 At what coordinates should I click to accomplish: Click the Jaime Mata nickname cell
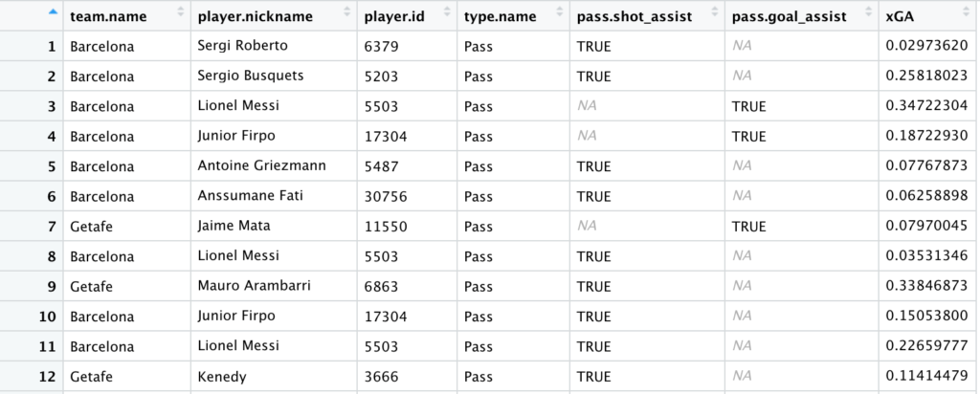pyautogui.click(x=274, y=226)
